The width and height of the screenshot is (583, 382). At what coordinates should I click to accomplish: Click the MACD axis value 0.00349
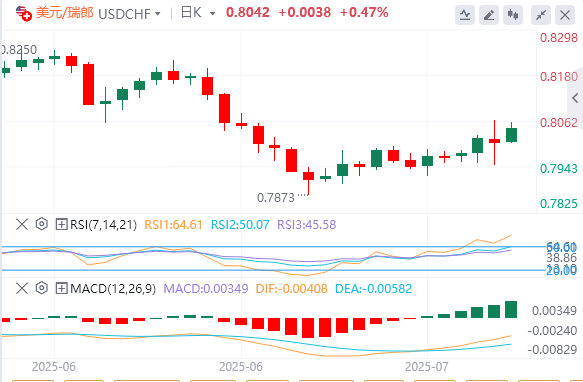tap(554, 311)
